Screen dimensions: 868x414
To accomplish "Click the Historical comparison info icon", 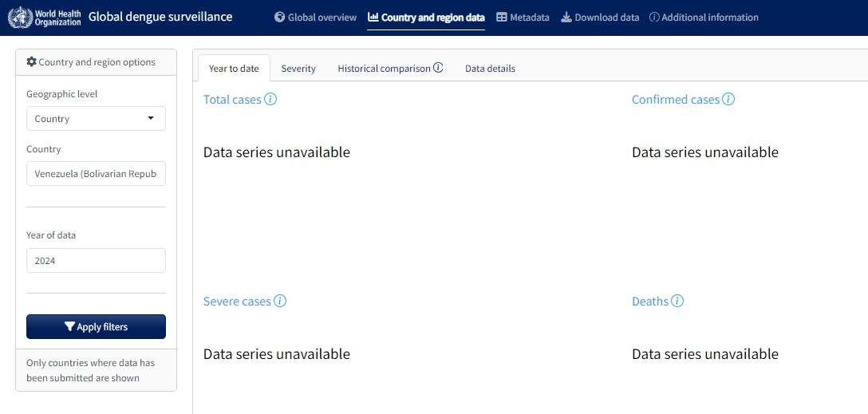I will coord(438,69).
